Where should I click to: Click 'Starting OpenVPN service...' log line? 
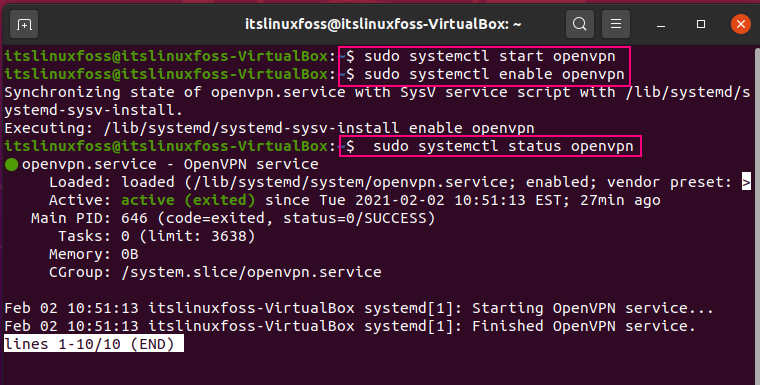click(x=593, y=308)
